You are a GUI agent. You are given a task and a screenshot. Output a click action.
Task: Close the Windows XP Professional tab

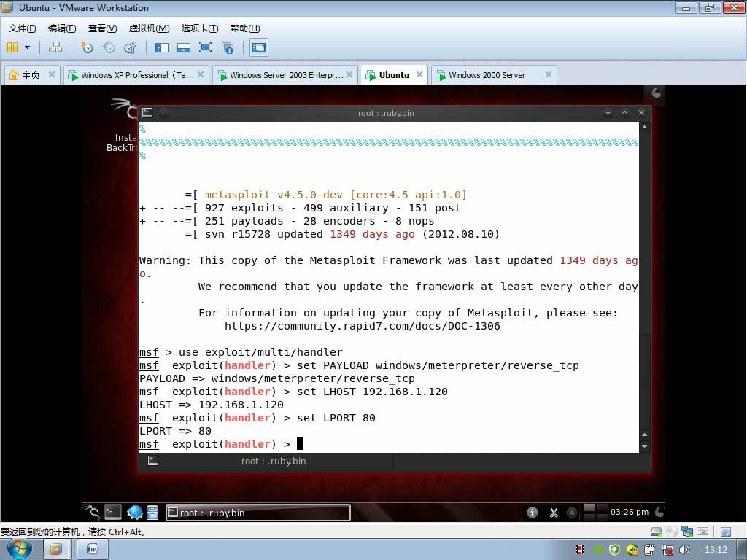tap(201, 74)
